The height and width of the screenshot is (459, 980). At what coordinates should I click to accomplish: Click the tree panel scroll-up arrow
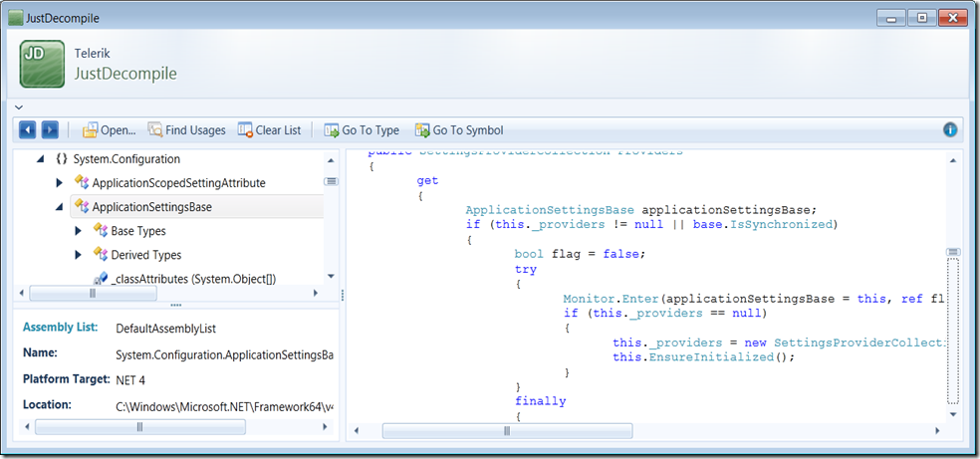[331, 160]
